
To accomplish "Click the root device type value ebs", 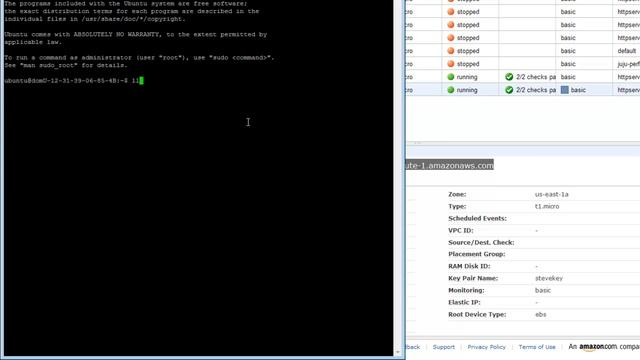I will (x=540, y=315).
